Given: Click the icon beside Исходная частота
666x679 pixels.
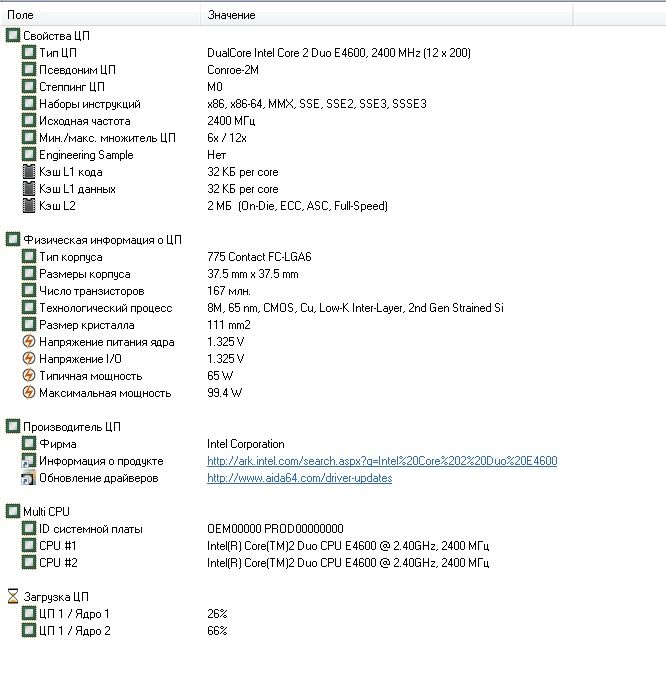Looking at the screenshot, I should pyautogui.click(x=29, y=120).
